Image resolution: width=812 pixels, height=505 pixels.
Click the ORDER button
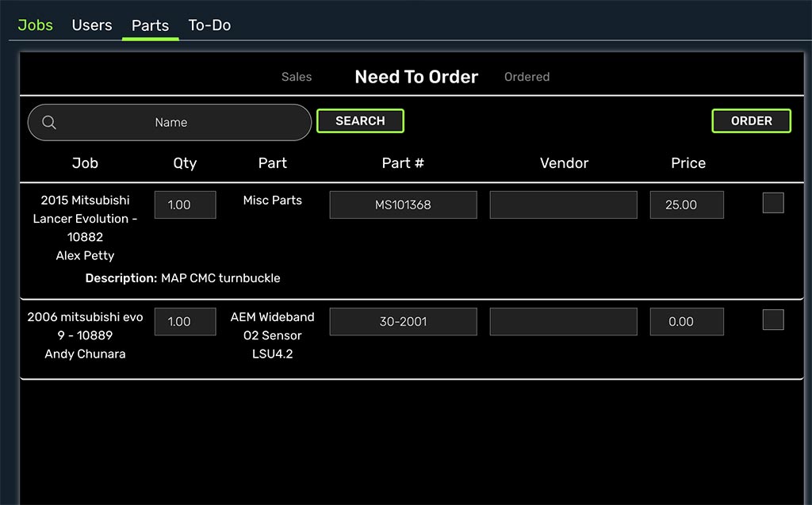[751, 121]
